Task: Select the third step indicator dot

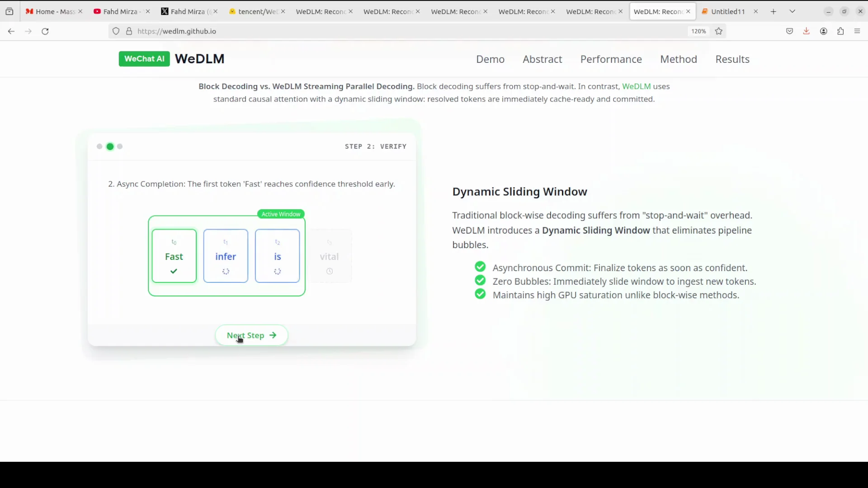Action: (x=120, y=146)
